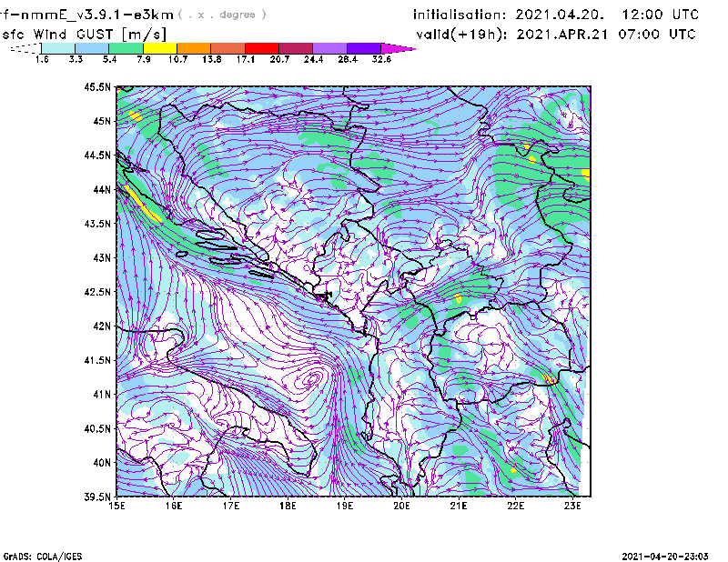Click the crimson 20.7–24.4 legend swatch
Screen dimensions: 728x562
pyautogui.click(x=296, y=48)
